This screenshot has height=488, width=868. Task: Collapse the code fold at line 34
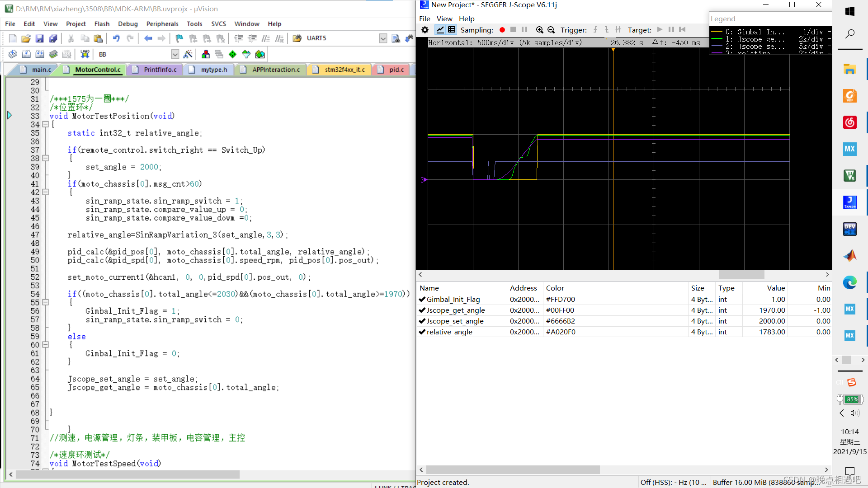click(45, 124)
